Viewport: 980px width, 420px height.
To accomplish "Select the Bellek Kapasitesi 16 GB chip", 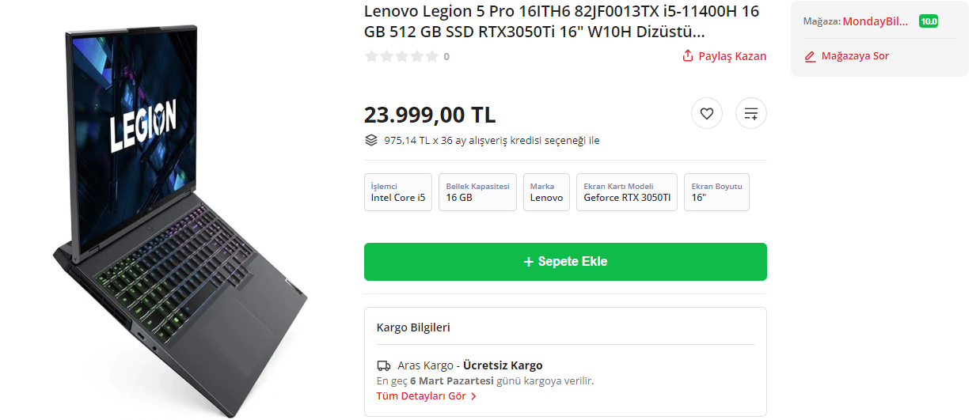I will [477, 192].
